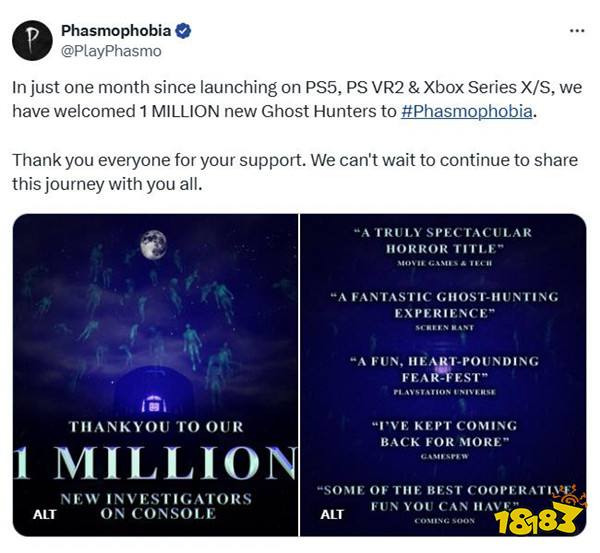Click the moon in the left image
Image resolution: width=600 pixels, height=553 pixels.
(x=153, y=242)
